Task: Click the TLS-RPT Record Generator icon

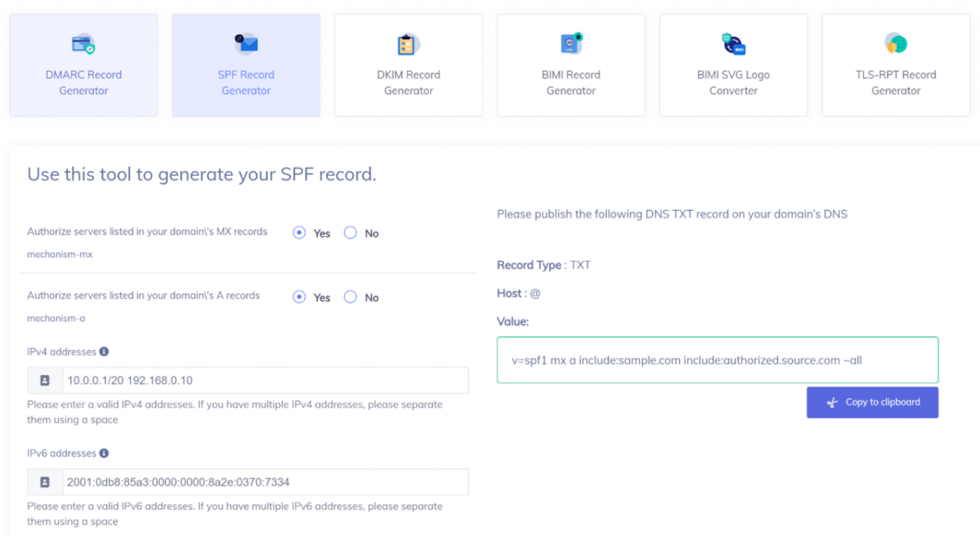Action: tap(895, 43)
